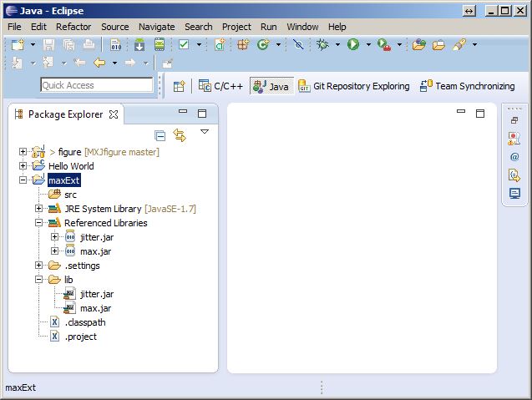Click Collapse All in Package Explorer
This screenshot has height=400, width=532.
click(160, 135)
